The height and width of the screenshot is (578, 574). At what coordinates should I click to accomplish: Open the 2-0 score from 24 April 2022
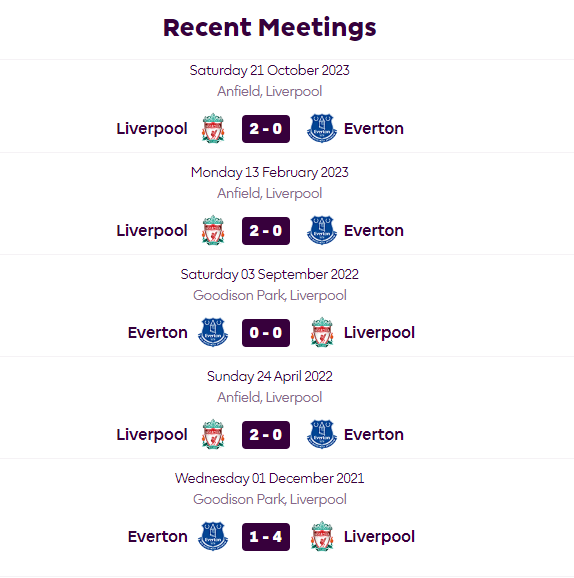click(x=266, y=435)
